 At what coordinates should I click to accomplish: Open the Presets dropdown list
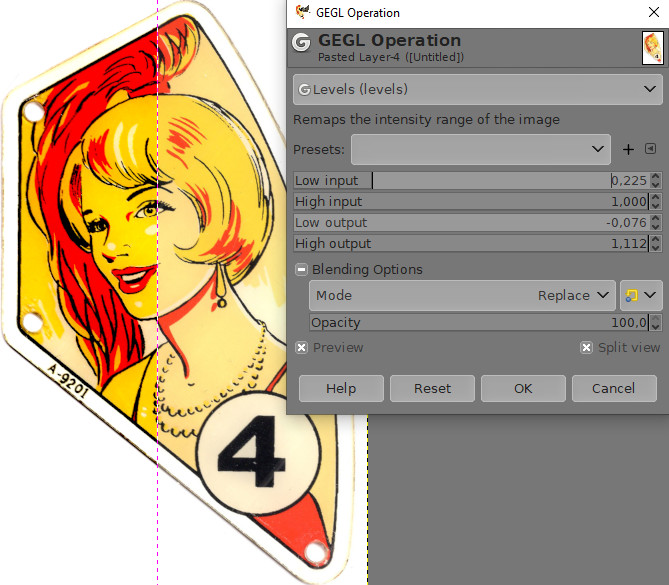coord(481,149)
